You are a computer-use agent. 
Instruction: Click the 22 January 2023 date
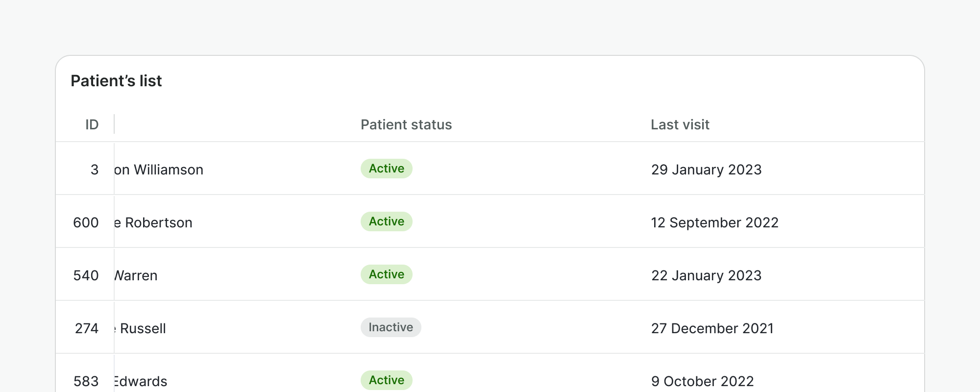[706, 275]
